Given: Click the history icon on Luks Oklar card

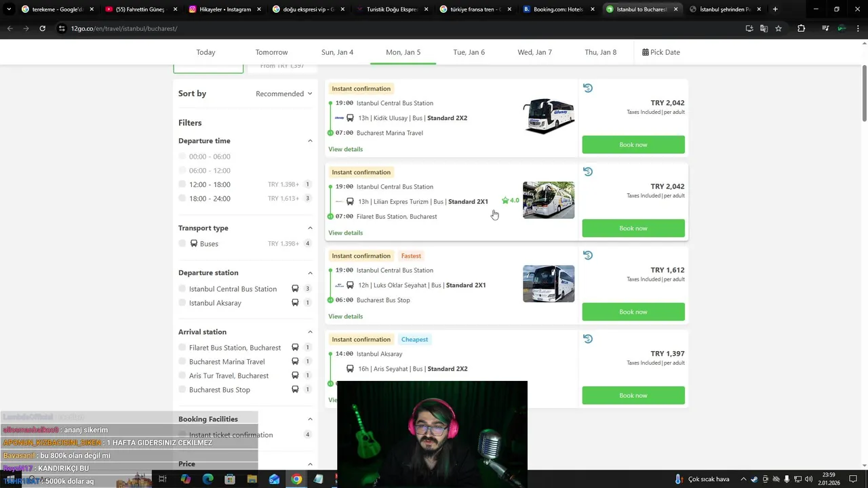Looking at the screenshot, I should 588,256.
